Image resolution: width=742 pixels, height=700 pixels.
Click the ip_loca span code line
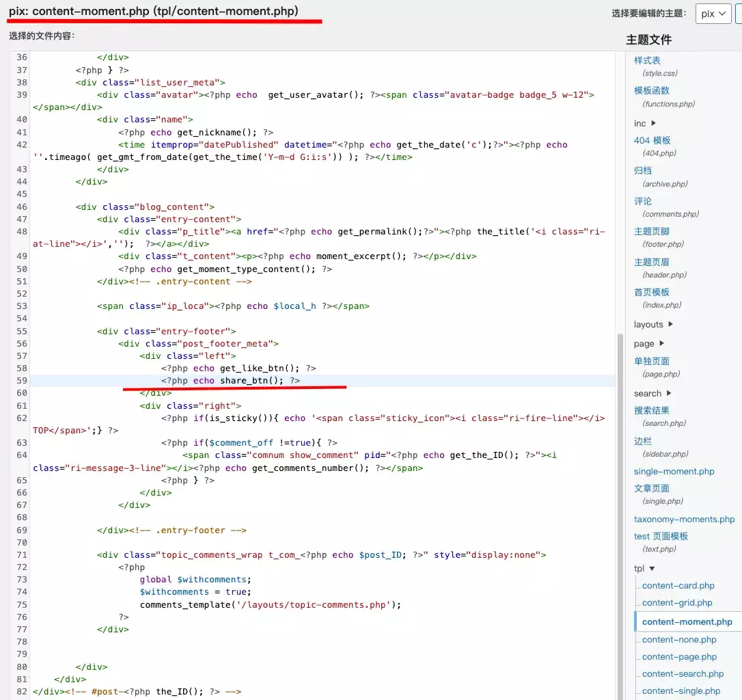pos(233,306)
